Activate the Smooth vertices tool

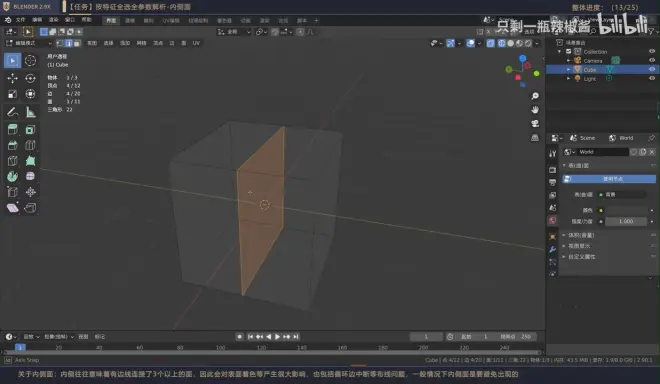click(x=30, y=176)
